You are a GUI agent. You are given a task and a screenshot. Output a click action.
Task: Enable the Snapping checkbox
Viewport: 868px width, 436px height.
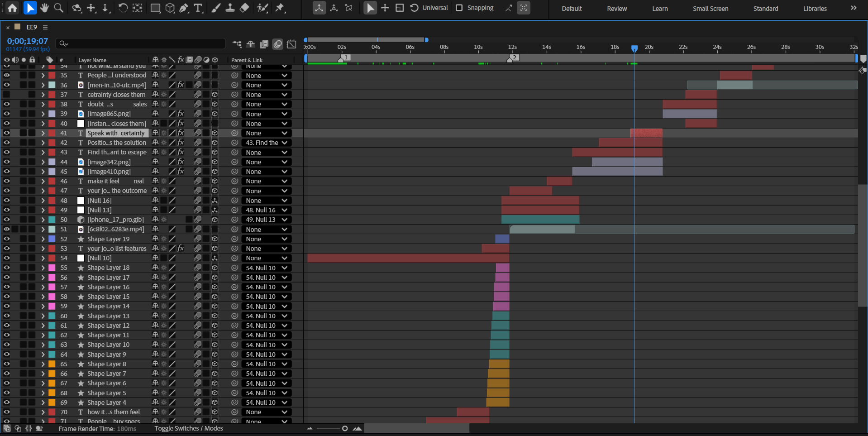click(459, 8)
